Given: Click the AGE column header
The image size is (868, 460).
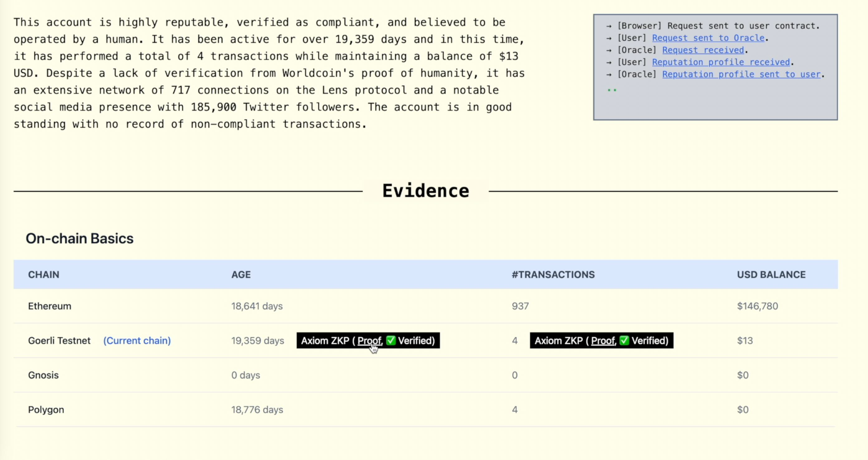Looking at the screenshot, I should [241, 275].
